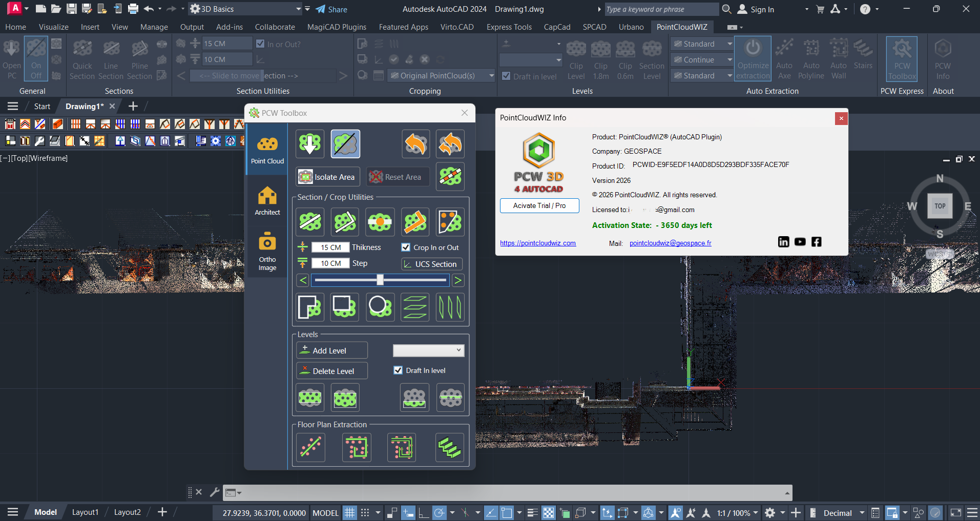Toggle the point cloud on/off icon in PCW Toolbox
Viewport: 980px width, 521px height.
(345, 144)
